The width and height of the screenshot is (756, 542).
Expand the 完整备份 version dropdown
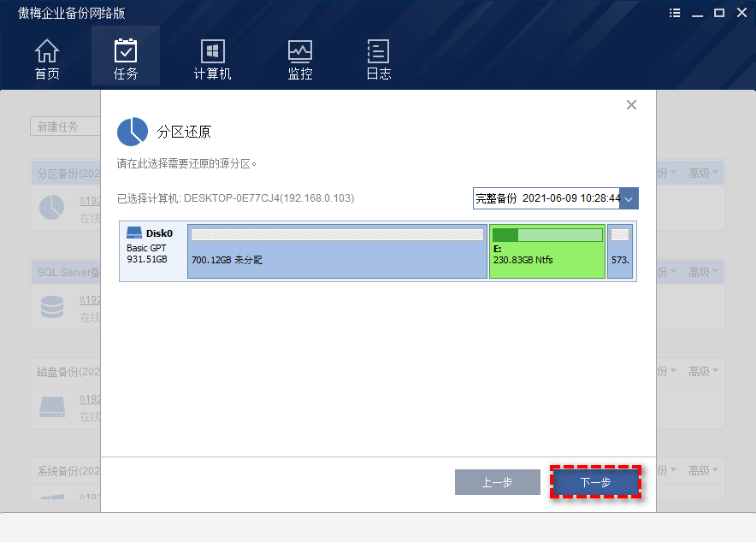[x=629, y=198]
